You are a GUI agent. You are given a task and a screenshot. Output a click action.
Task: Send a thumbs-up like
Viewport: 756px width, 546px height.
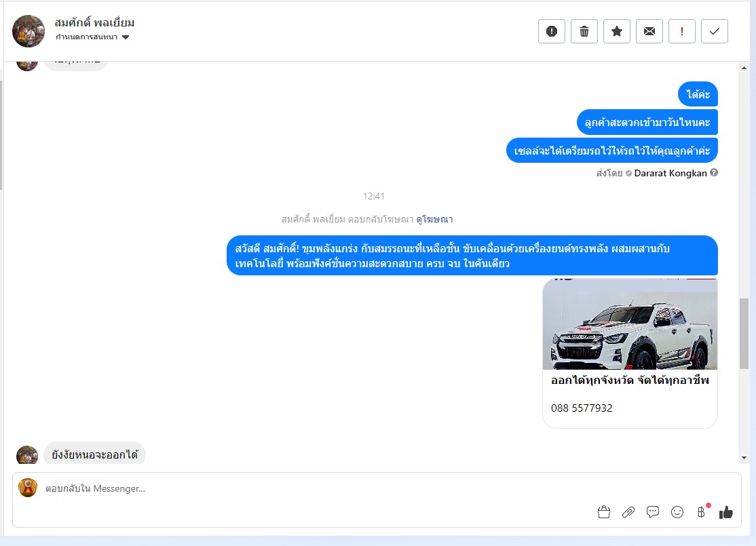point(725,512)
